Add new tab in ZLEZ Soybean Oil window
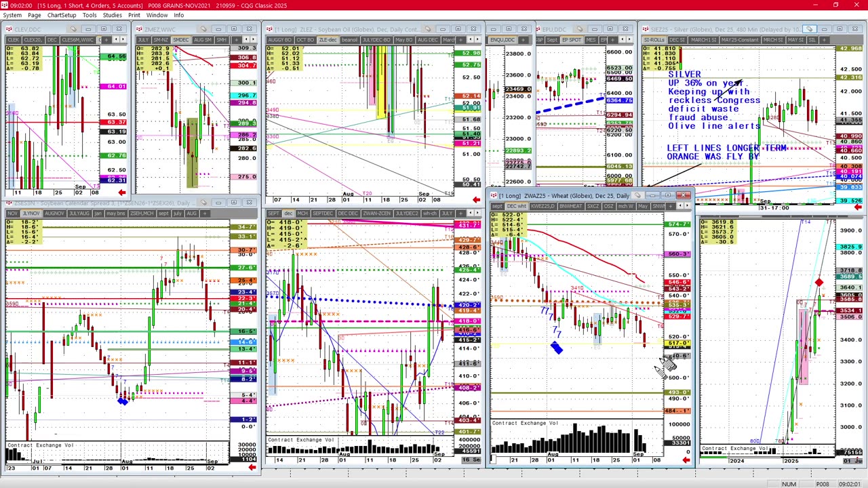 point(460,40)
